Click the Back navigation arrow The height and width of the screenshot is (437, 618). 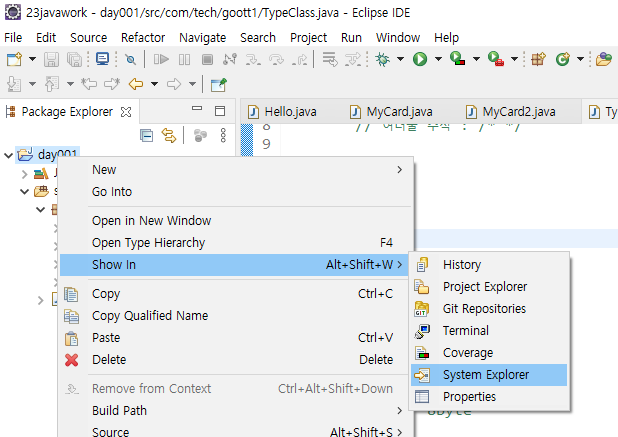click(136, 84)
